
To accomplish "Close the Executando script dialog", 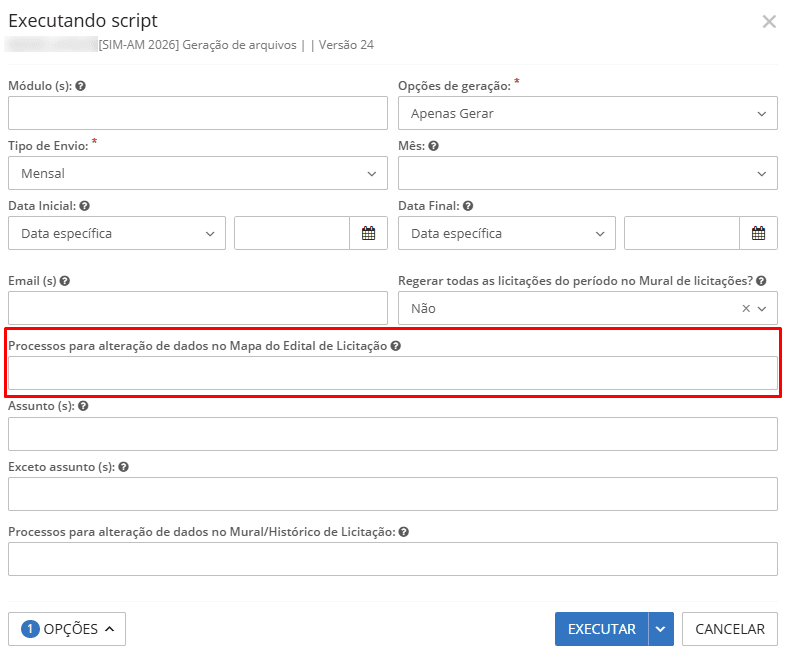I will point(768,22).
